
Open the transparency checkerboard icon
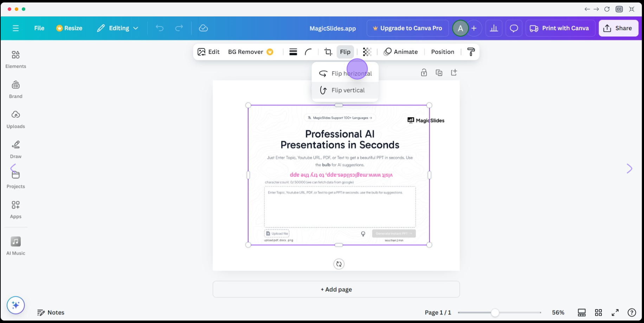(367, 52)
